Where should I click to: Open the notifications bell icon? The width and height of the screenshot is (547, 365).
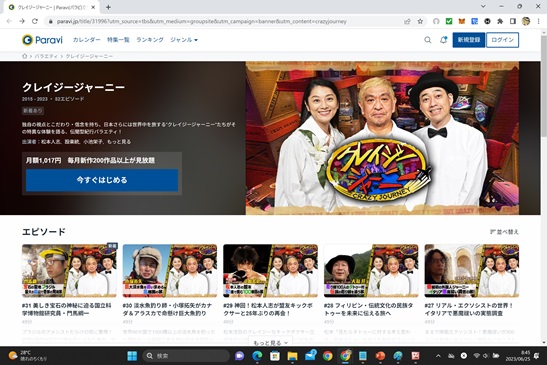tap(443, 40)
